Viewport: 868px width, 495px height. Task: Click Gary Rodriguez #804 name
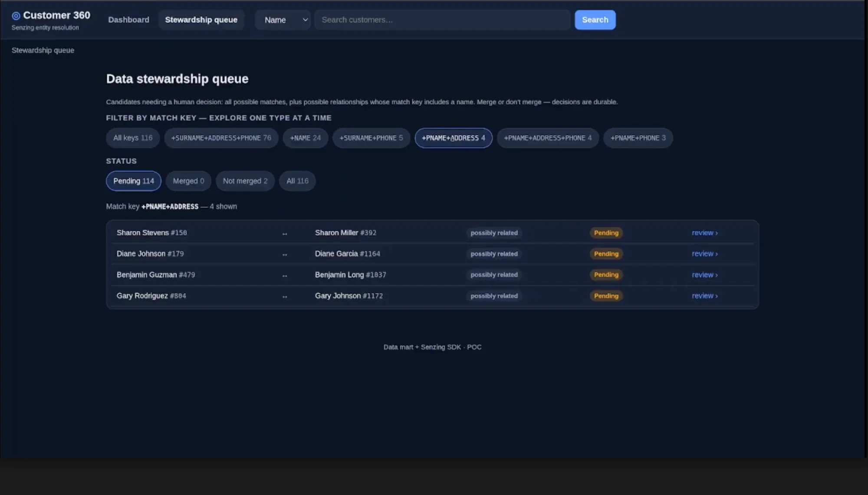coord(151,296)
